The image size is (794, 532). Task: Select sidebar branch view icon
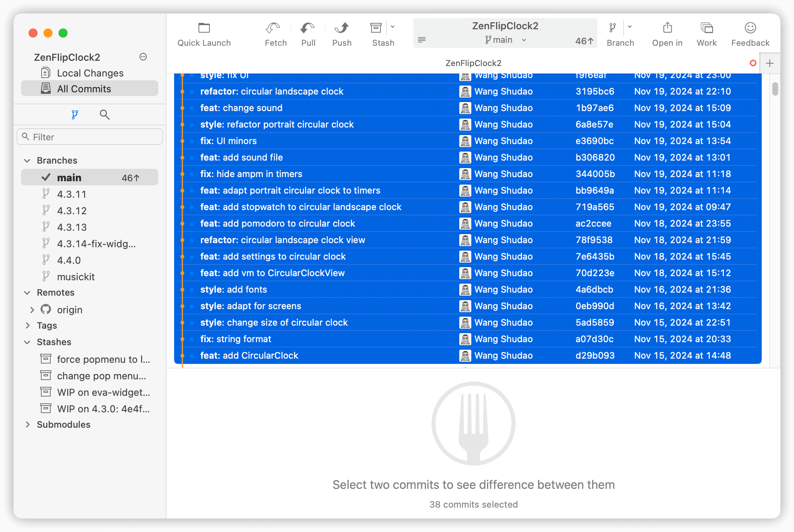75,115
